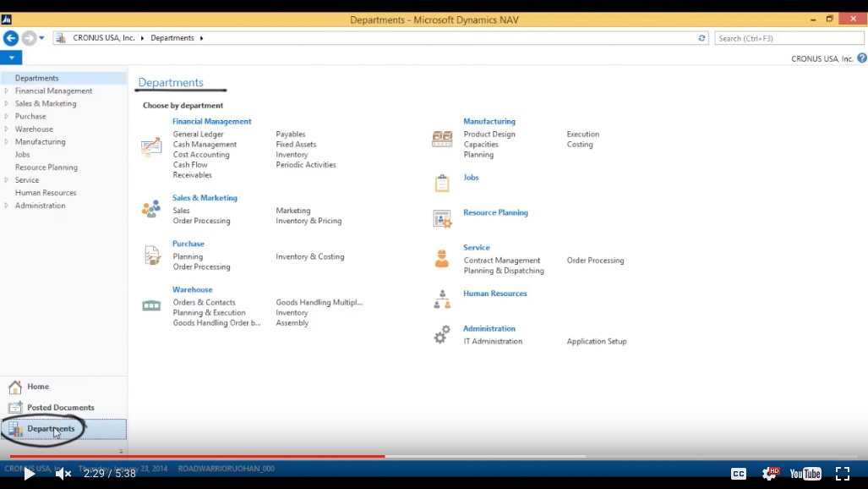
Task: Toggle closed captions CC
Action: tap(739, 474)
